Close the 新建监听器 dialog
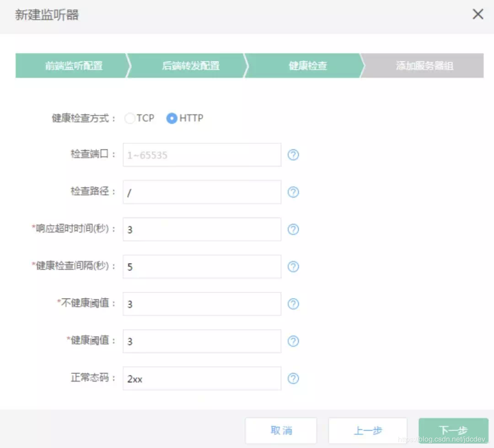This screenshot has height=448, width=494. (478, 14)
